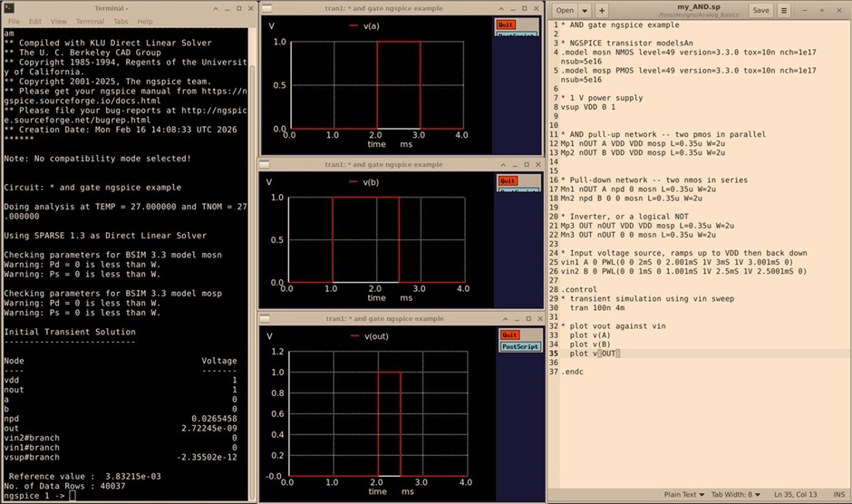Screen dimensions: 852x504
Task: Click the Ln 35, Col 13 position indicator
Action: point(795,495)
